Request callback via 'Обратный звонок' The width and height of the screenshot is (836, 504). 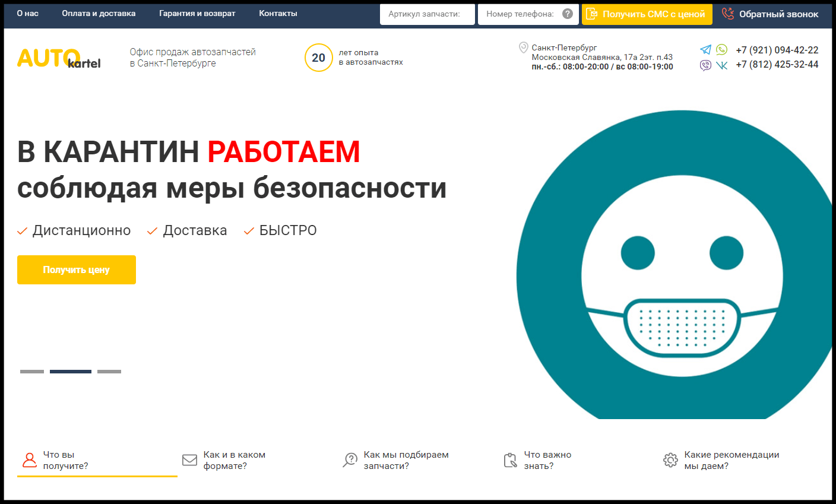(770, 14)
